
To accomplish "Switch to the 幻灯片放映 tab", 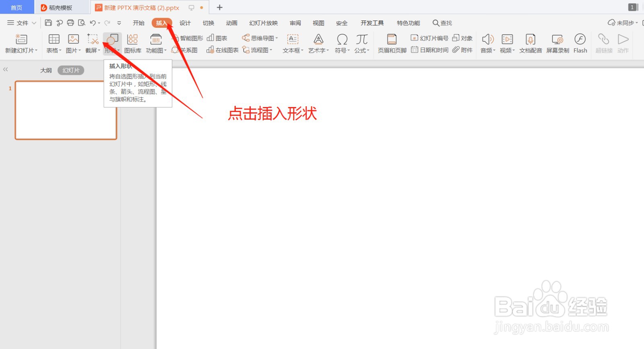I will (264, 23).
